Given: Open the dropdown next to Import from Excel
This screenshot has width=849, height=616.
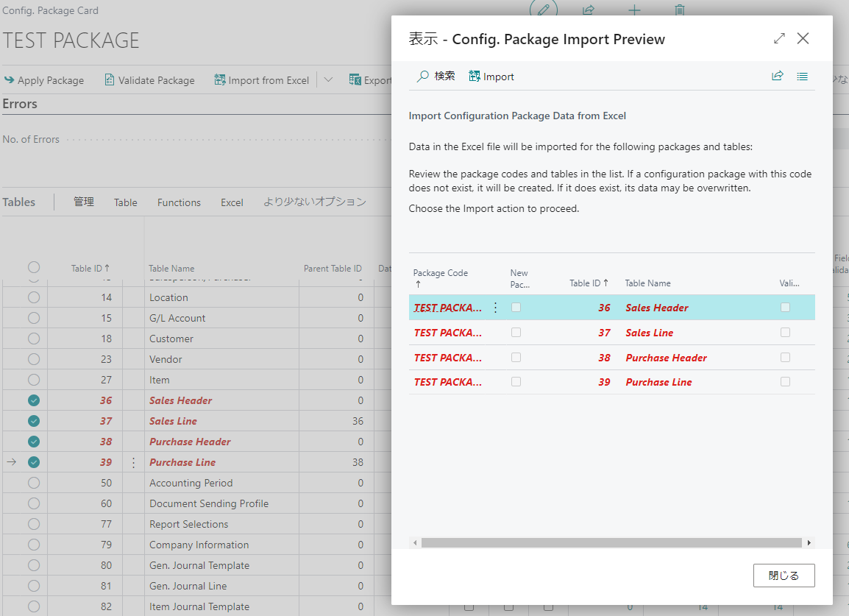Looking at the screenshot, I should (328, 79).
